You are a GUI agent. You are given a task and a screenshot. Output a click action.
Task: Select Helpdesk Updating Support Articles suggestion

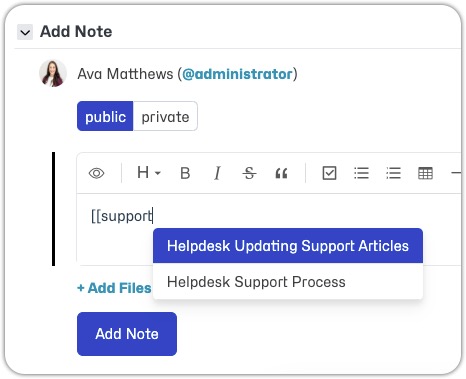coord(288,246)
